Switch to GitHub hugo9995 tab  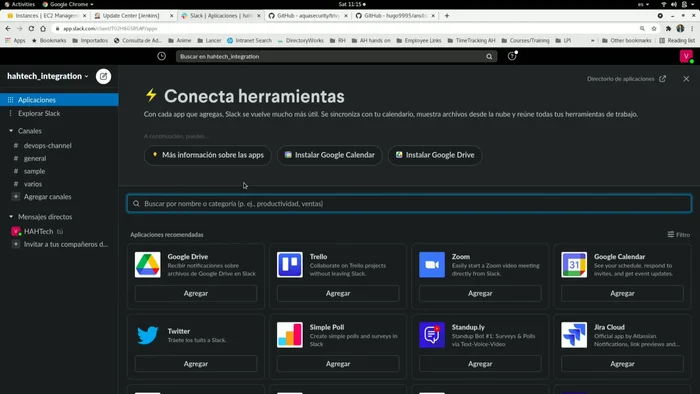395,16
